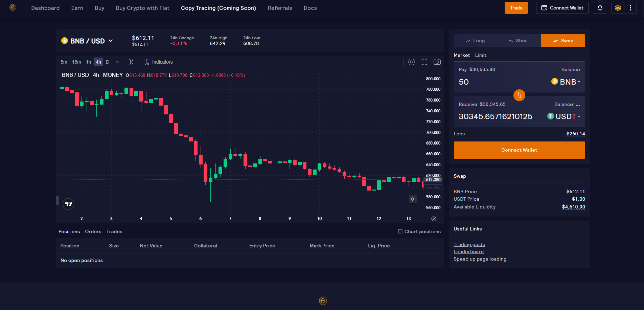Screen dimensions: 644x310
Task: Select the 15m timeframe
Action: [76, 62]
